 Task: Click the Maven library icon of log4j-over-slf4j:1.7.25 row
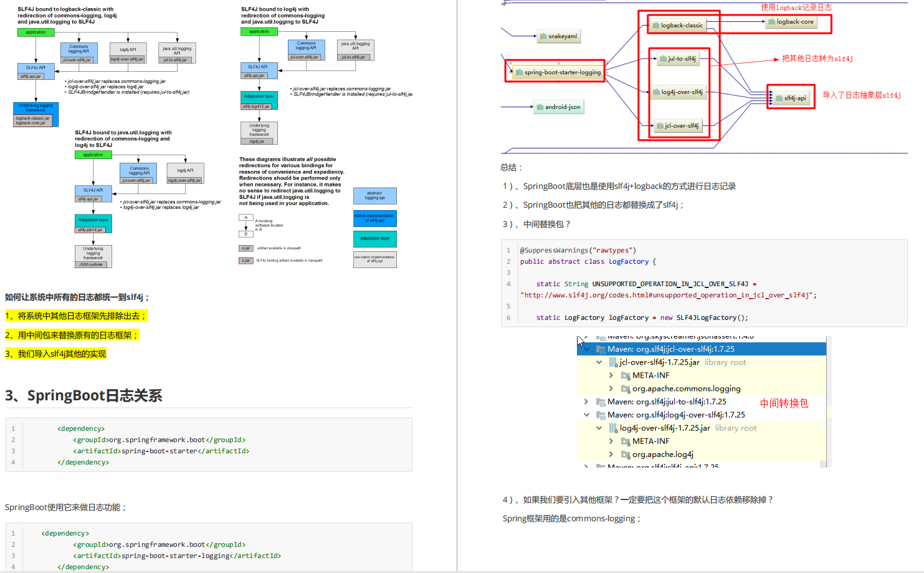601,415
